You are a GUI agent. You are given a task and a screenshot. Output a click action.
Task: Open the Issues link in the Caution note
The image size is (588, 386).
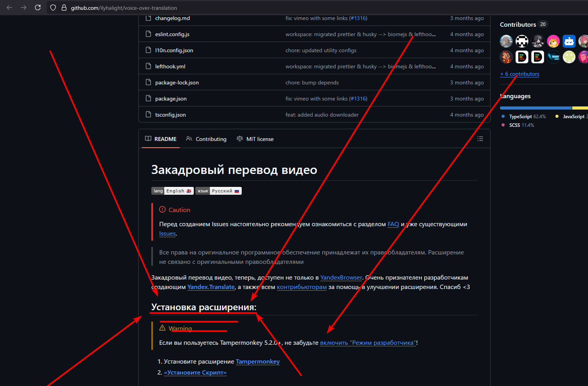(167, 234)
